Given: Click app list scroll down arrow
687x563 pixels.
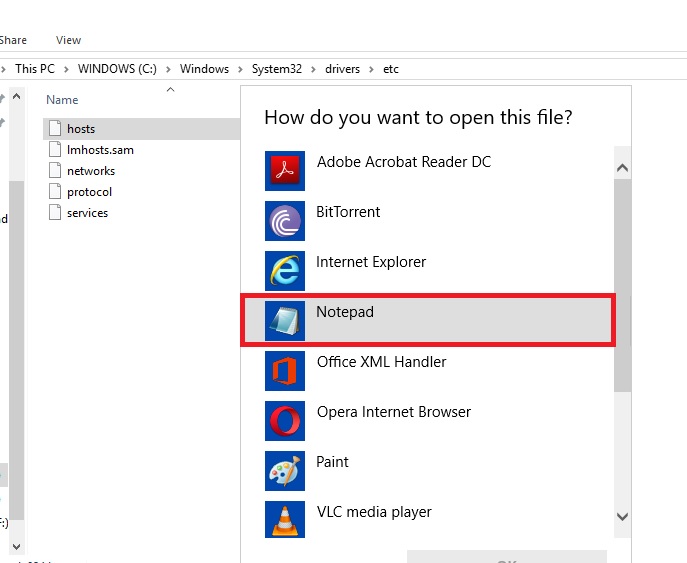Looking at the screenshot, I should click(x=622, y=517).
